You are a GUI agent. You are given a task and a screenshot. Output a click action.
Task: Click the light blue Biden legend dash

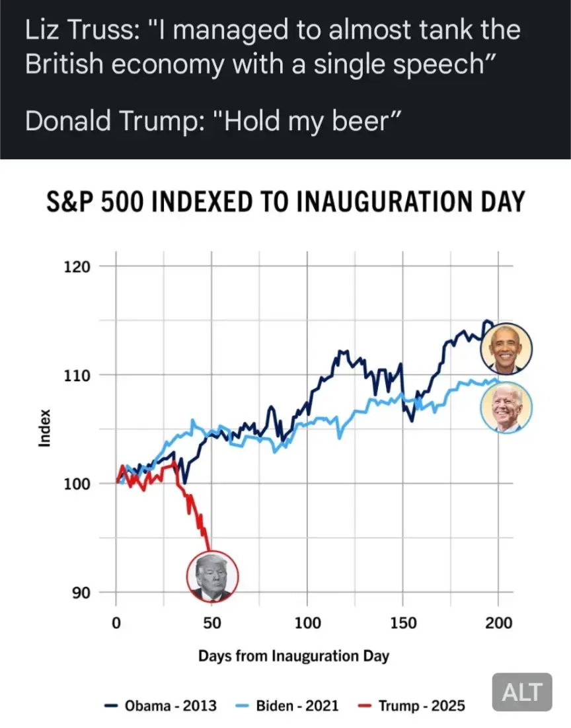(x=242, y=706)
